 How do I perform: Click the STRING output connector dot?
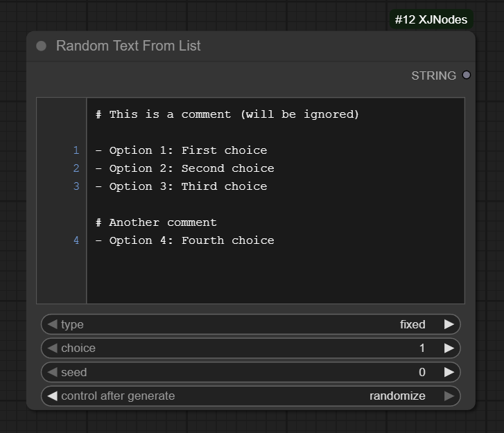466,75
